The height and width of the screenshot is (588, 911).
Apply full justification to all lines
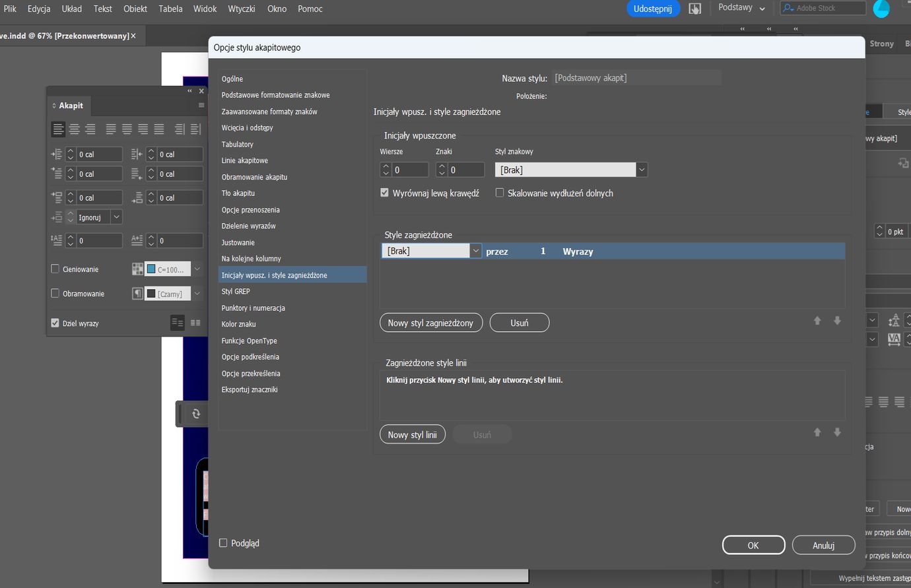(159, 129)
